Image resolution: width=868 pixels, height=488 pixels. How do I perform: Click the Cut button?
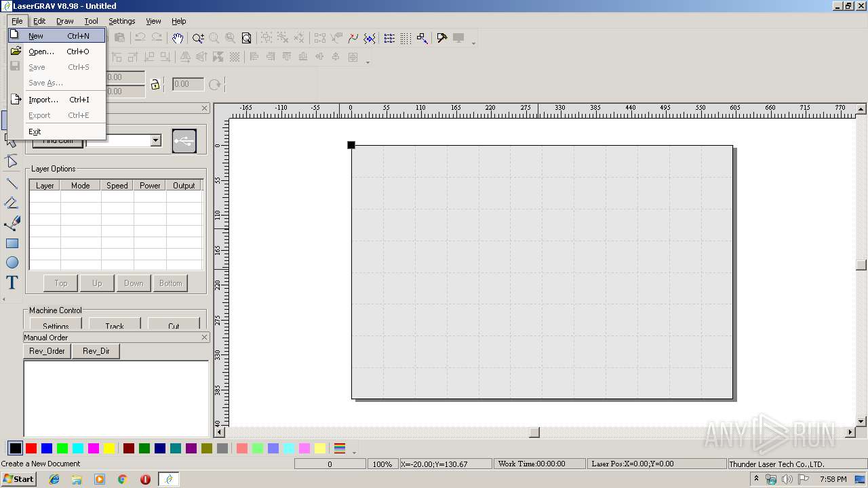pyautogui.click(x=174, y=325)
